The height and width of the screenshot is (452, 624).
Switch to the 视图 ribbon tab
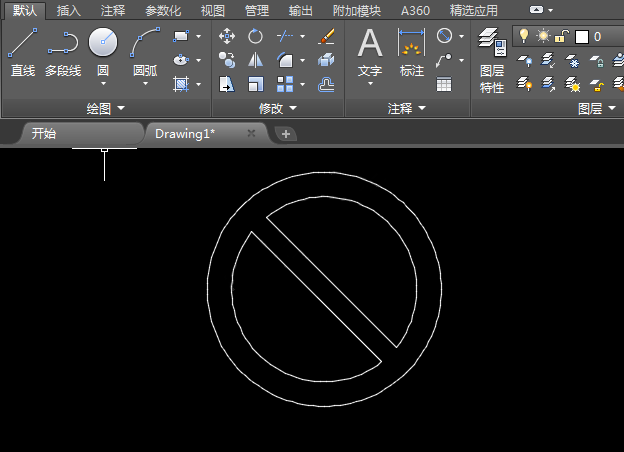click(x=213, y=10)
